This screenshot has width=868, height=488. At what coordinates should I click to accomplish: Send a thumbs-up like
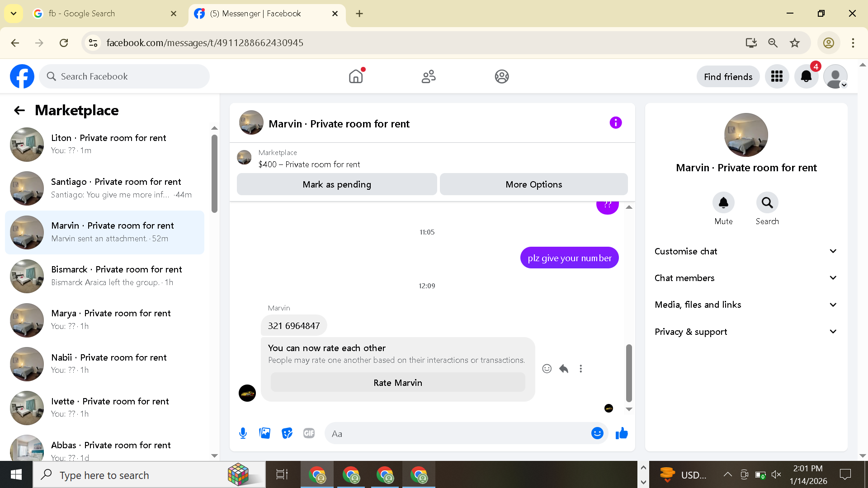[622, 433]
